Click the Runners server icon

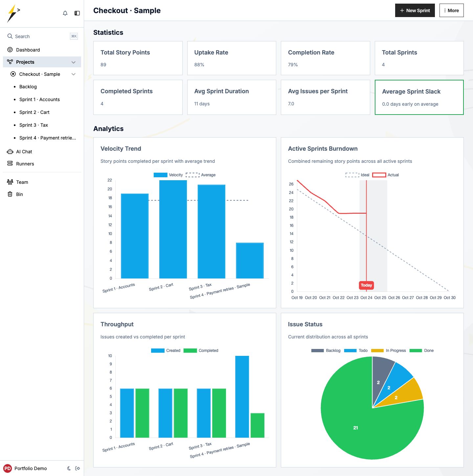[x=10, y=163]
